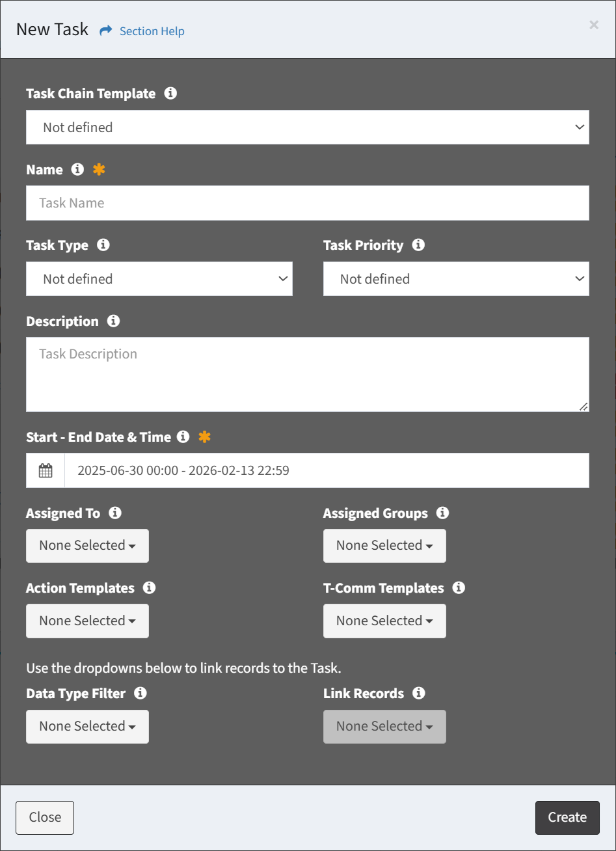Expand the Task Priority dropdown
The height and width of the screenshot is (851, 616).
pos(455,279)
